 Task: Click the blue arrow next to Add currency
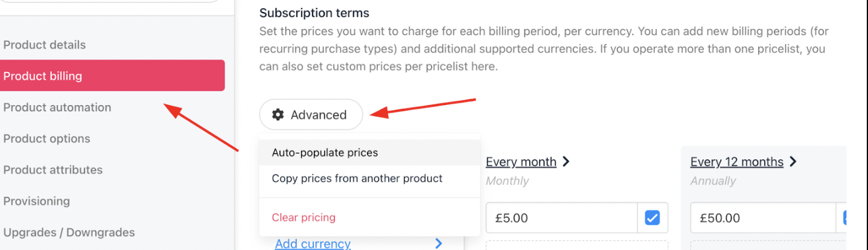[438, 243]
